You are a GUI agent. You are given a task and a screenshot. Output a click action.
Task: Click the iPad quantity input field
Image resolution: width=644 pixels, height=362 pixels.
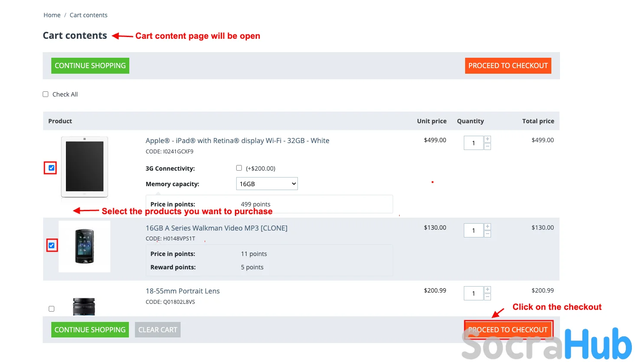(x=473, y=143)
